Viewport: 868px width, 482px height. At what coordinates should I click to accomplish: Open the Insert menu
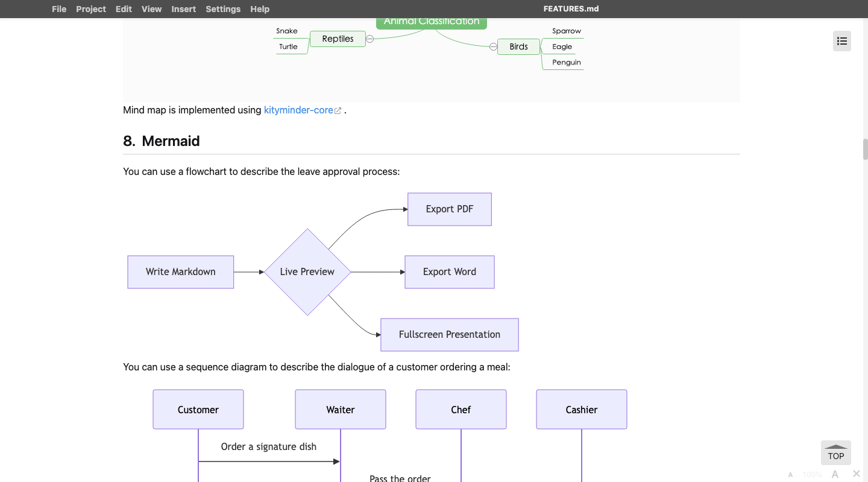tap(183, 9)
